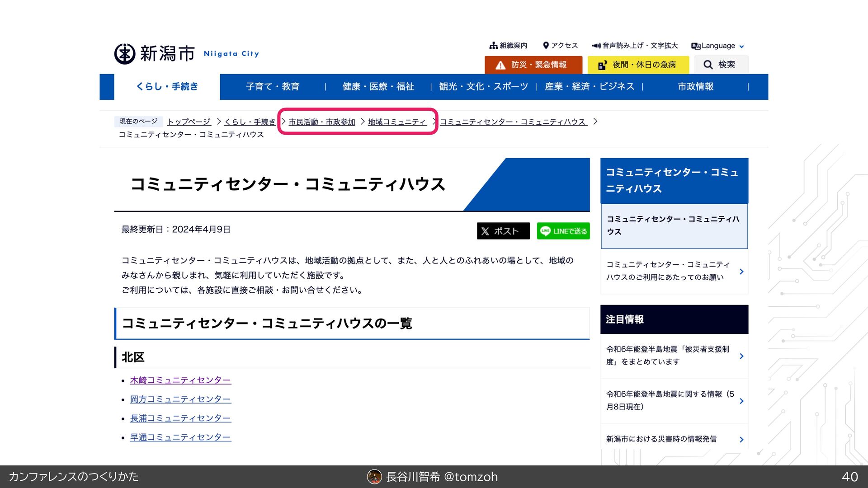Click the Niigata City logo emblem

pyautogui.click(x=125, y=54)
